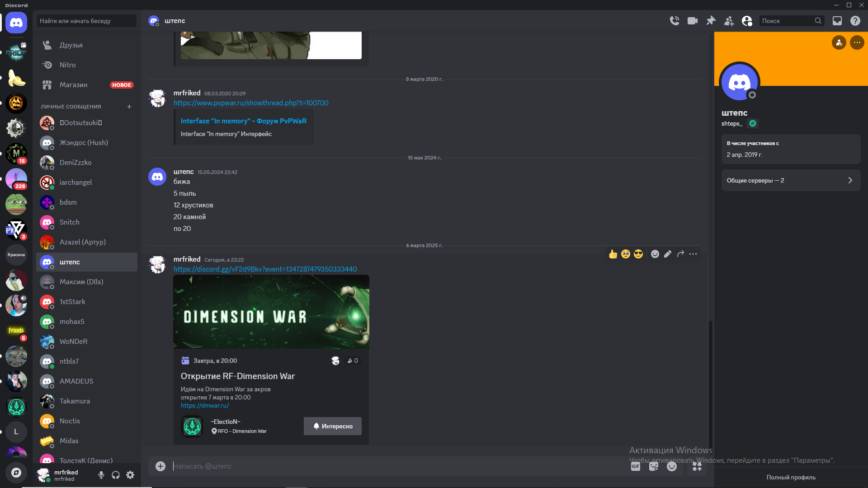Start a voice call with штепс

[674, 21]
